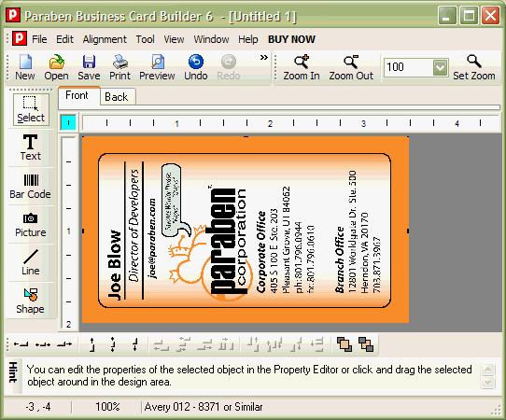506x420 pixels.
Task: Choose the Picture tool
Action: tap(30, 225)
